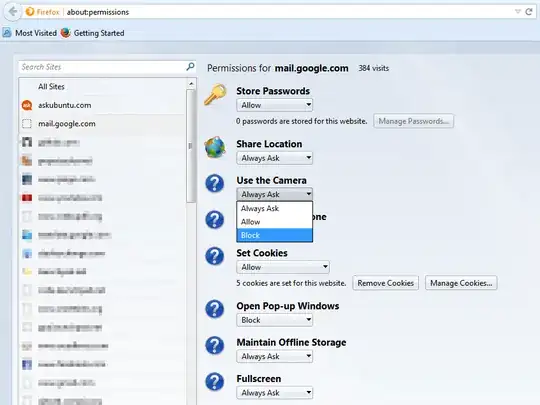The height and width of the screenshot is (405, 540).
Task: Choose Block in camera dropdown list
Action: pos(274,235)
